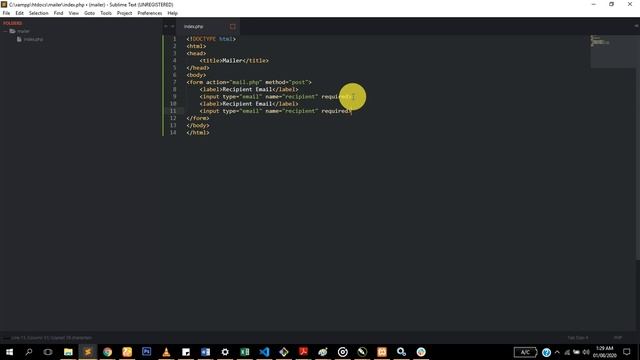The image size is (640, 360).
Task: Click the PHP syntax selector in status bar
Action: click(x=618, y=338)
